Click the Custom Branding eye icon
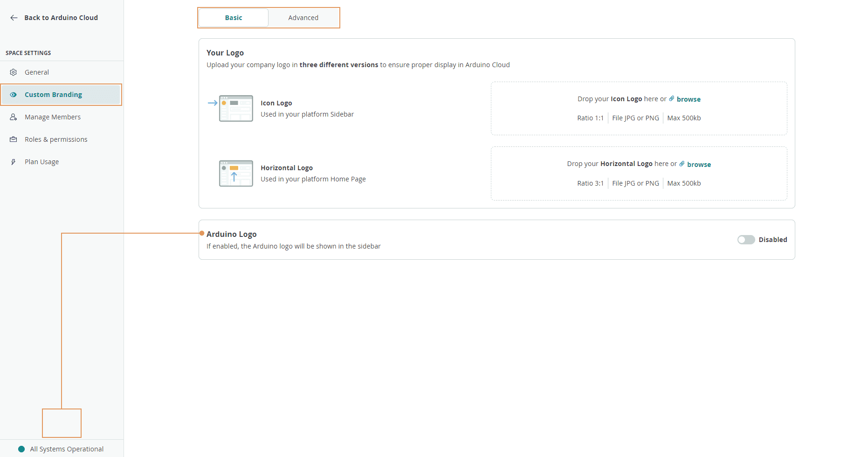The image size is (868, 457). pyautogui.click(x=14, y=95)
